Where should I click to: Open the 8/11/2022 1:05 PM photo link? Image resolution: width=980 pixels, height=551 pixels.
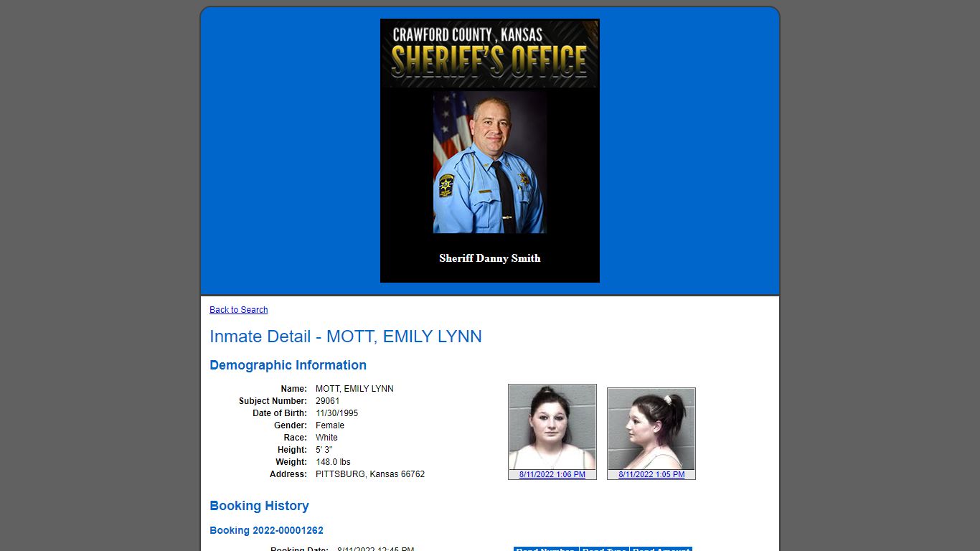pyautogui.click(x=651, y=475)
